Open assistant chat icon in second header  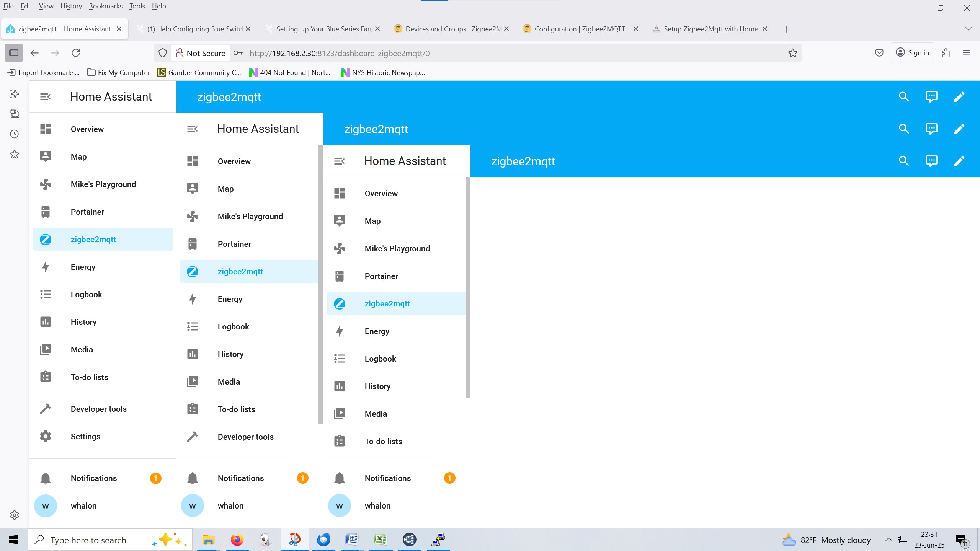coord(931,129)
